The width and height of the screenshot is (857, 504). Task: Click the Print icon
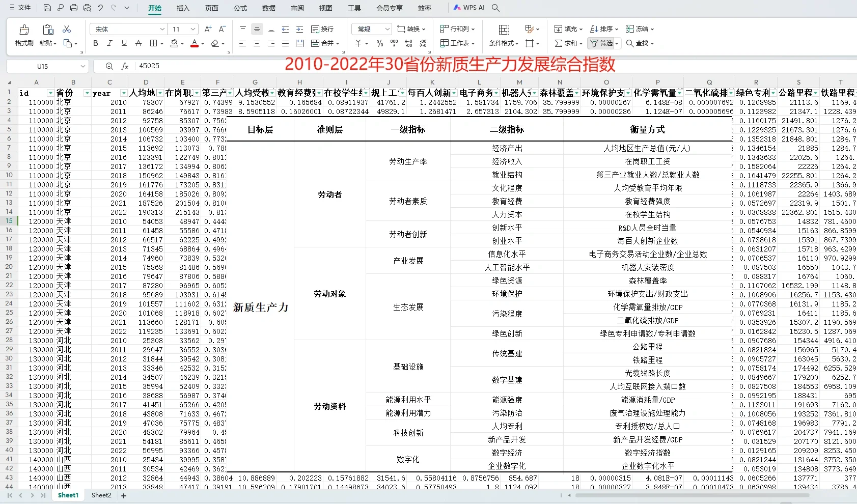[74, 8]
